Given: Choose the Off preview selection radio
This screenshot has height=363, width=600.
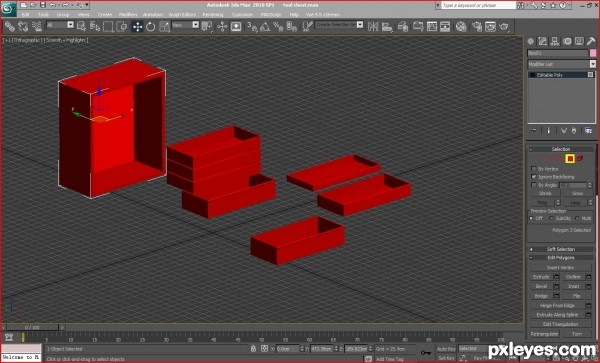Looking at the screenshot, I should (531, 218).
